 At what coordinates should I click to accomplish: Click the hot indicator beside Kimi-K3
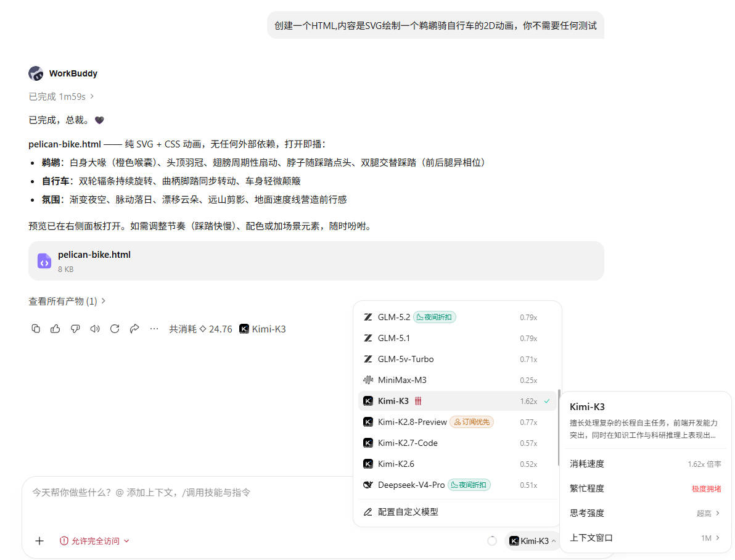(418, 401)
